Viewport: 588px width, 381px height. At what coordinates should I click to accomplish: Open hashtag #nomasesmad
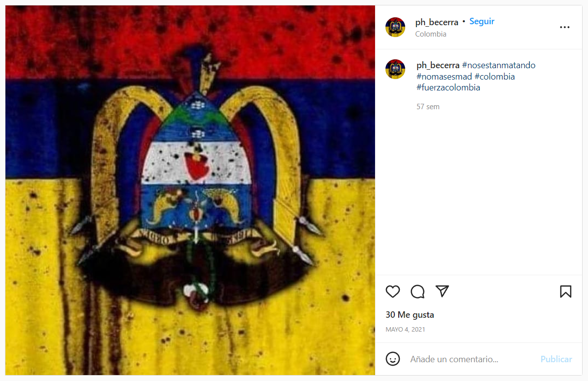[444, 77]
